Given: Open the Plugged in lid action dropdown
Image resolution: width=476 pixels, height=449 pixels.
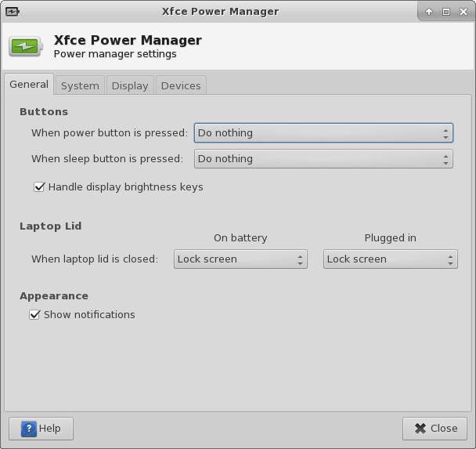Looking at the screenshot, I should click(x=390, y=259).
